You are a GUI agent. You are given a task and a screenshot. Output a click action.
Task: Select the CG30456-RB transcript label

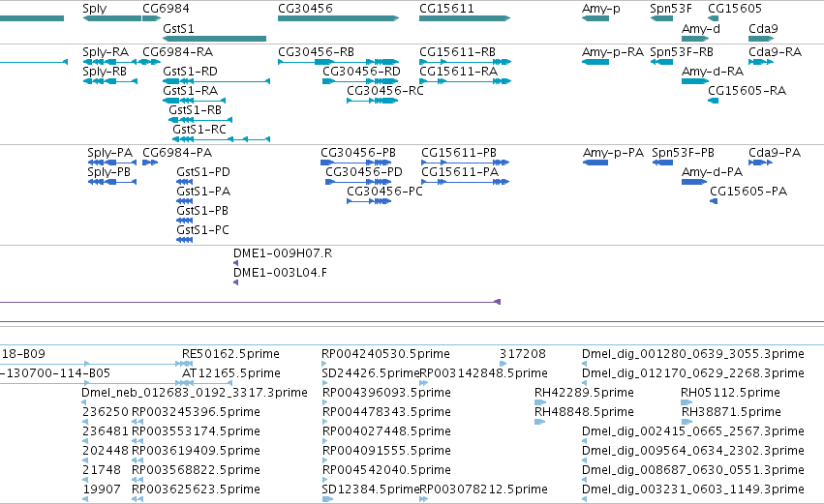pyautogui.click(x=316, y=52)
